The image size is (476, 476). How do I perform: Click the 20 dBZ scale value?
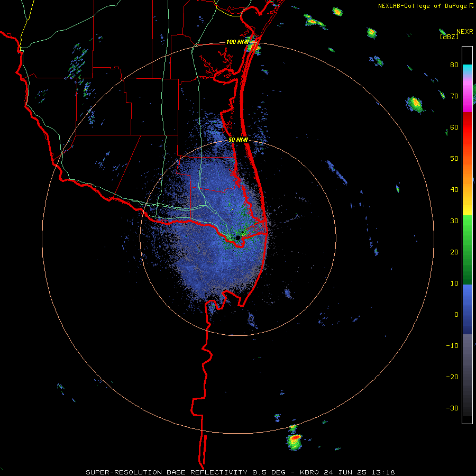coord(454,252)
